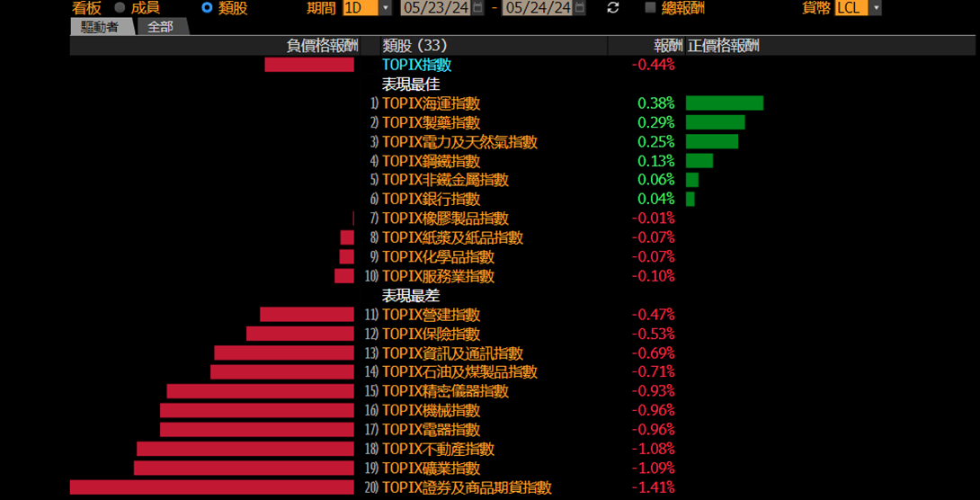Select the 成員 radio button
Viewport: 980px width, 500px height.
120,8
